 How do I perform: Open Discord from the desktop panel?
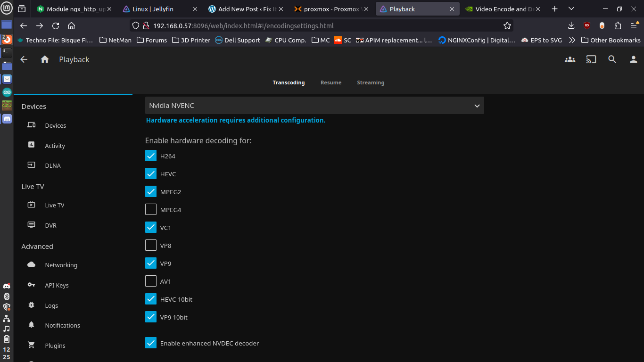coord(7,119)
